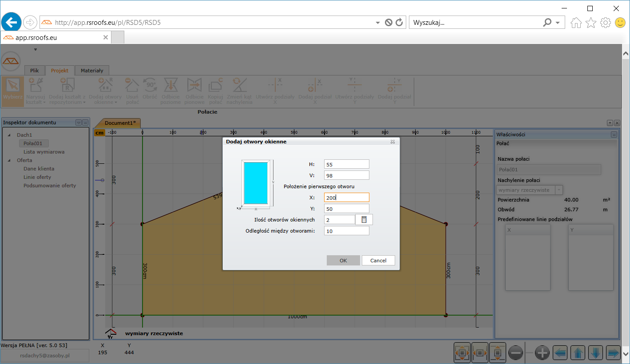Switch to the Materiały tab
The height and width of the screenshot is (364, 630).
92,71
